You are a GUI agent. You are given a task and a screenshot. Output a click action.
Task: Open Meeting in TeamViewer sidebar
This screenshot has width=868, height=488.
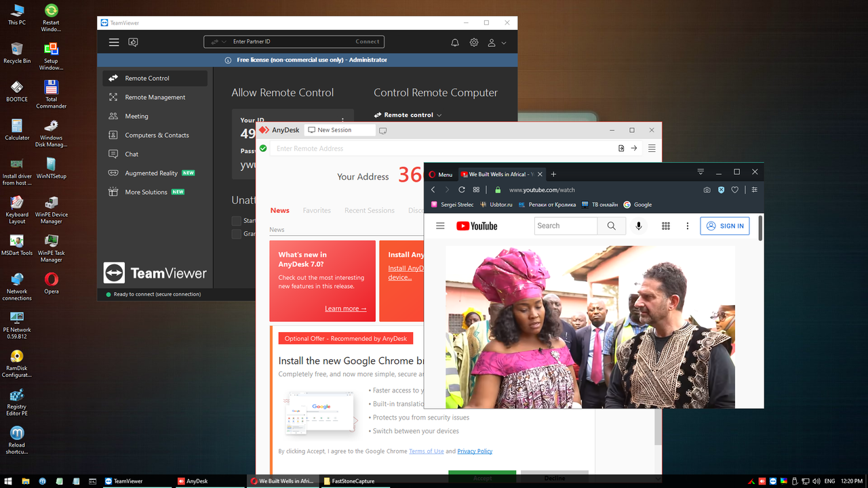(155, 116)
